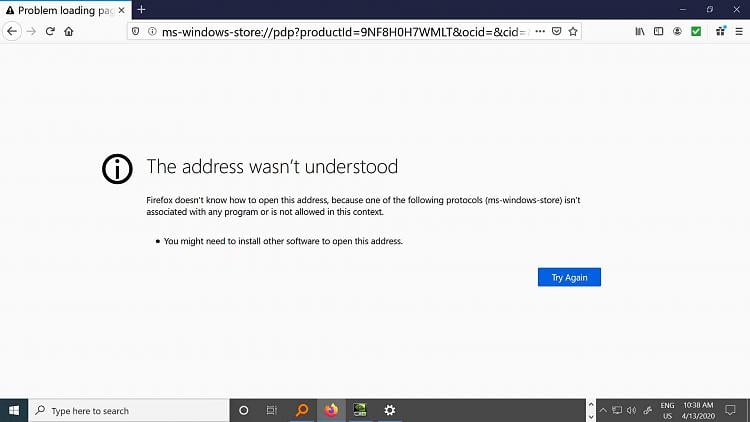Open the Action Center notifications icon

(730, 411)
